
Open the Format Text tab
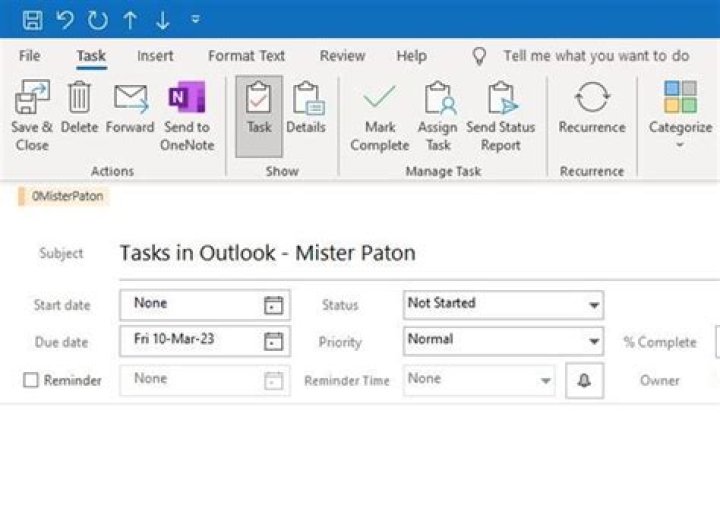coord(247,56)
